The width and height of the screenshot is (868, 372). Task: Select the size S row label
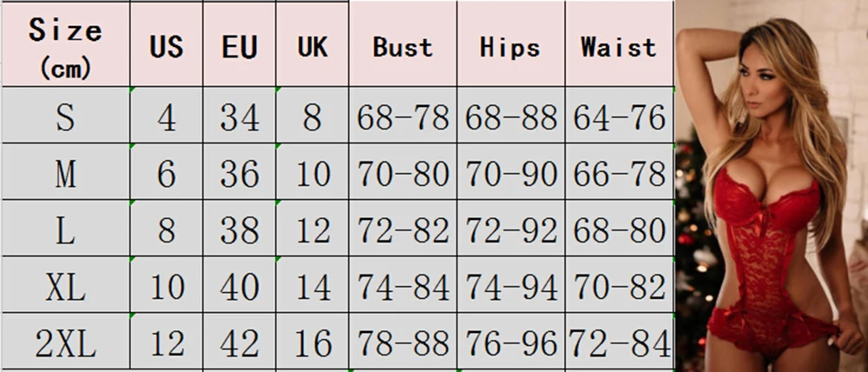click(x=65, y=115)
